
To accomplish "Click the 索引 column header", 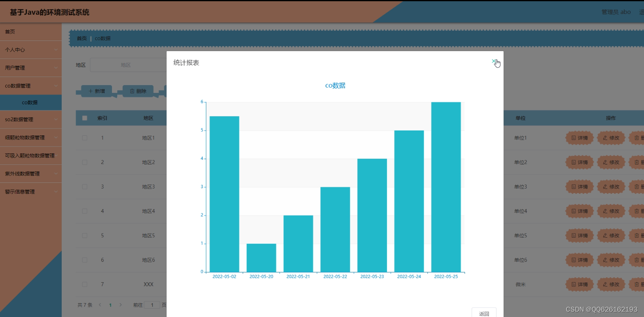I will coord(102,118).
